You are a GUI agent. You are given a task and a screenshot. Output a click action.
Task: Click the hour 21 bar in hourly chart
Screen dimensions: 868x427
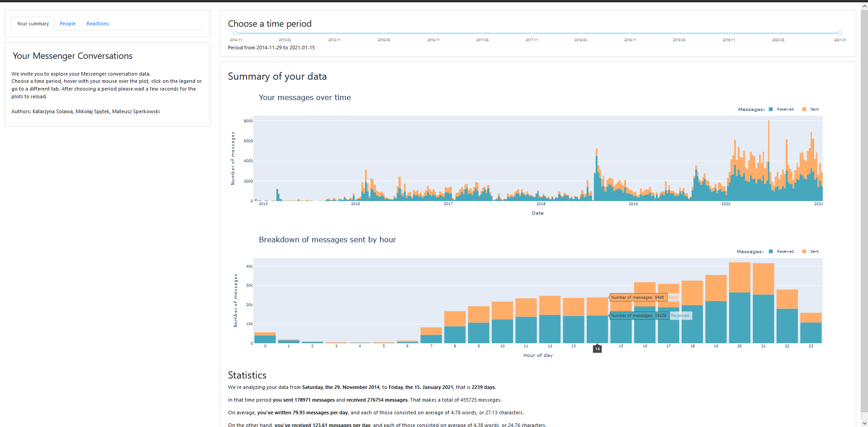coord(764,303)
